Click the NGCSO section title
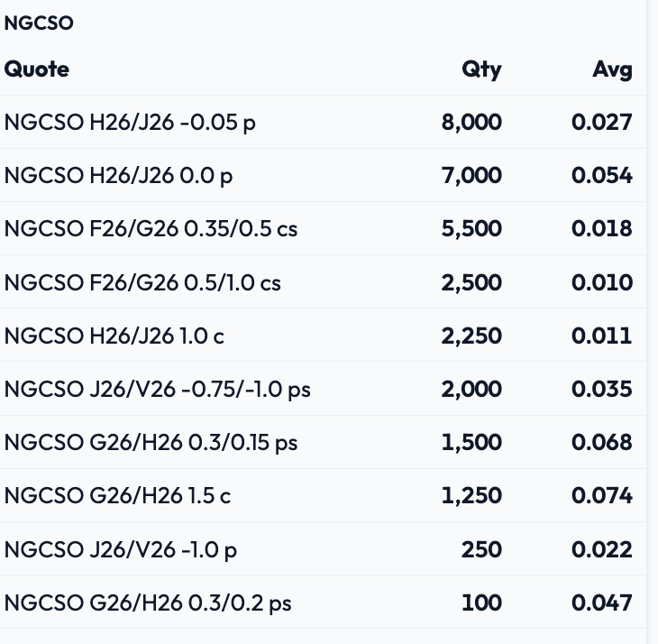Screen dimensions: 658x644 pyautogui.click(x=39, y=23)
